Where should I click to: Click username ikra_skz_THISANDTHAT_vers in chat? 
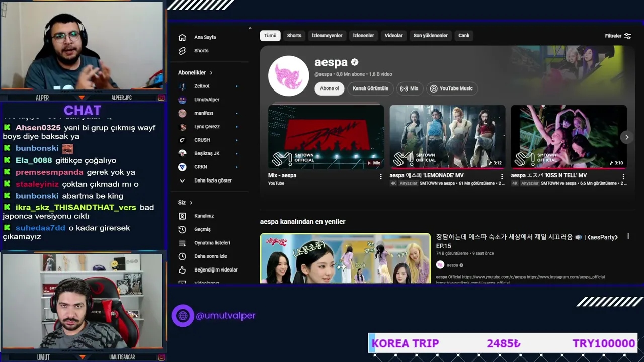click(x=76, y=207)
